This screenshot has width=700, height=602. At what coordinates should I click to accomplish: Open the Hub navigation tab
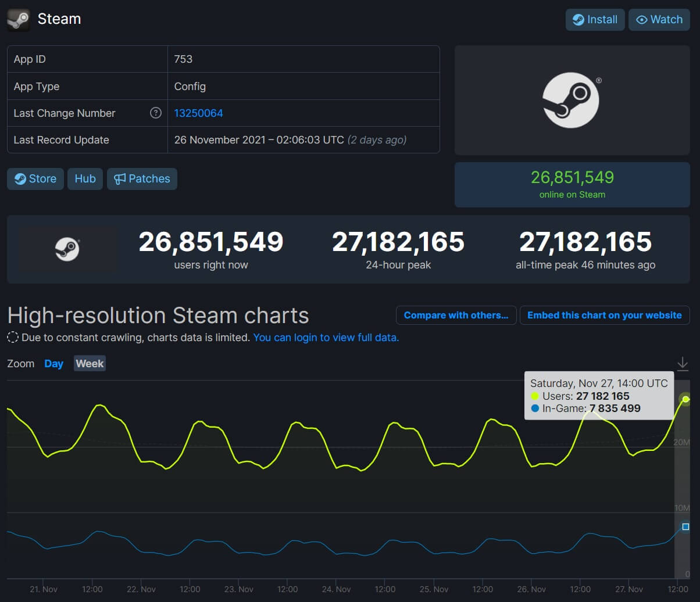(85, 178)
